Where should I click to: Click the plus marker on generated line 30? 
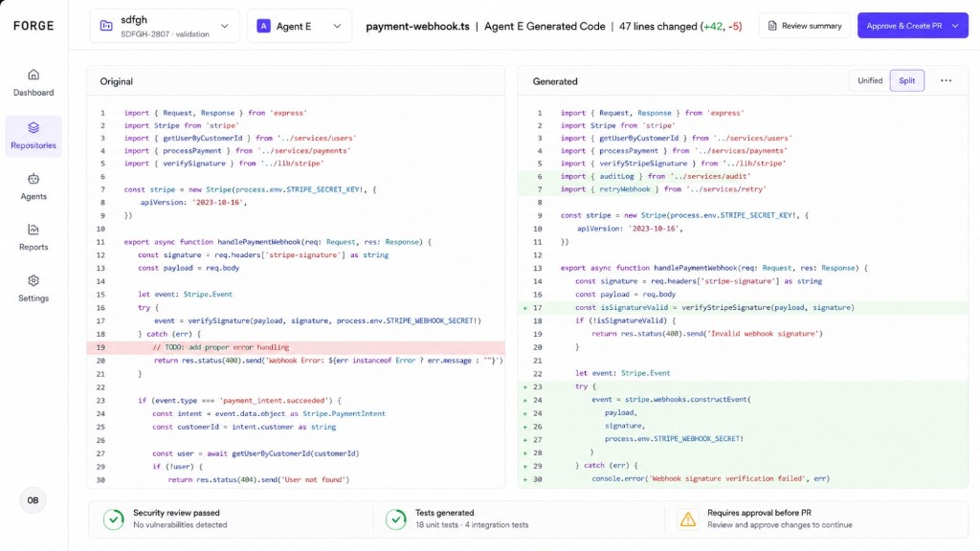pos(525,480)
